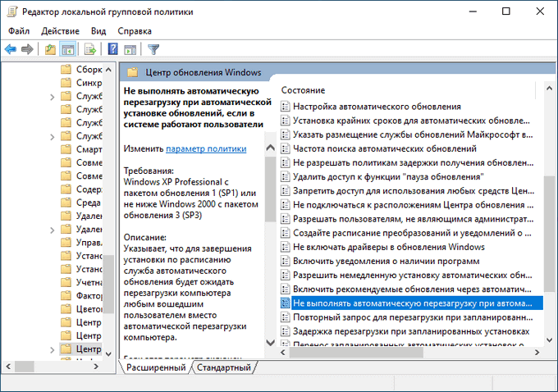Select Разрешить немедленную установку автоматических обновлений
The height and width of the screenshot is (392, 558).
point(413,275)
